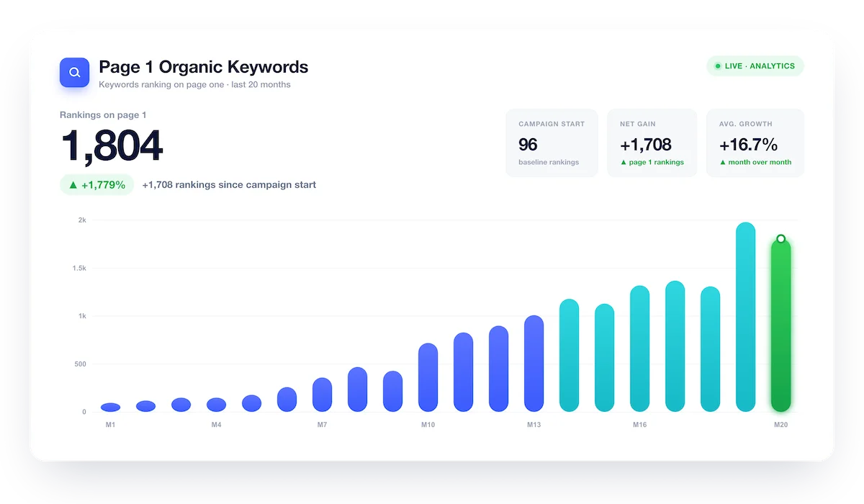Click the '▲ page 1 rankings' caption
864x504 pixels.
pos(652,163)
